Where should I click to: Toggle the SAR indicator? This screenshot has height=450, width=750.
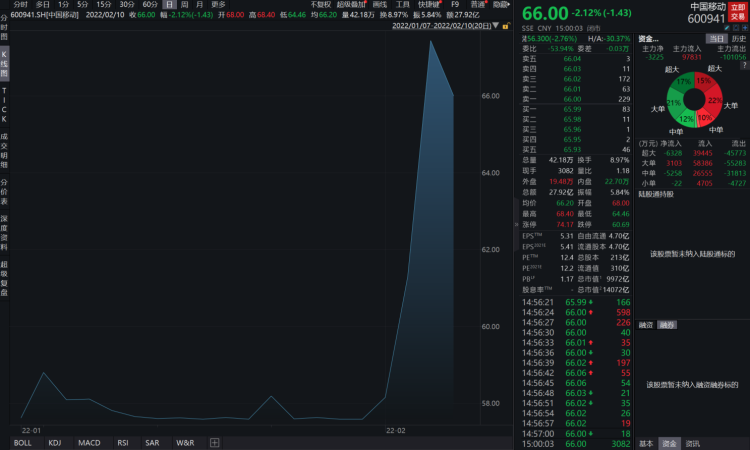152,443
